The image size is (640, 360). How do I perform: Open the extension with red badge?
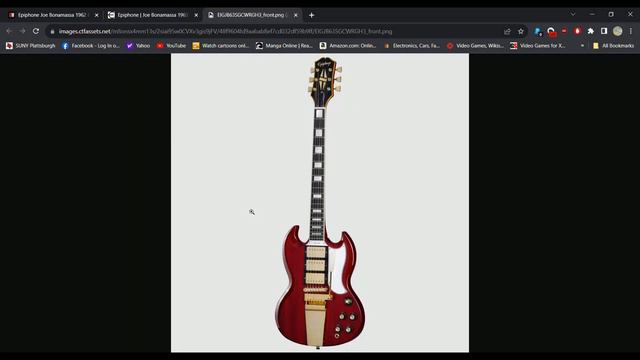tap(551, 31)
